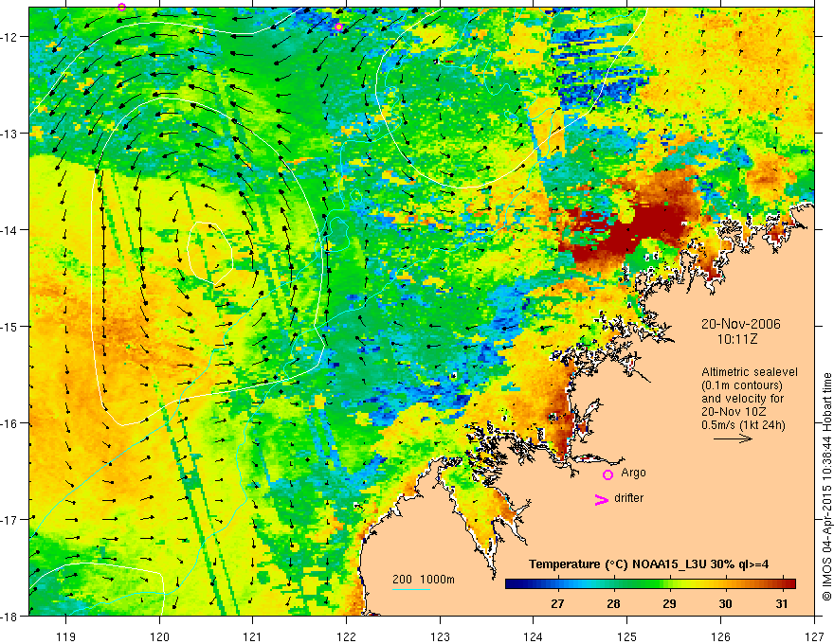Click colorbar tick label 30
Image resolution: width=834 pixels, height=644 pixels.
(x=725, y=603)
